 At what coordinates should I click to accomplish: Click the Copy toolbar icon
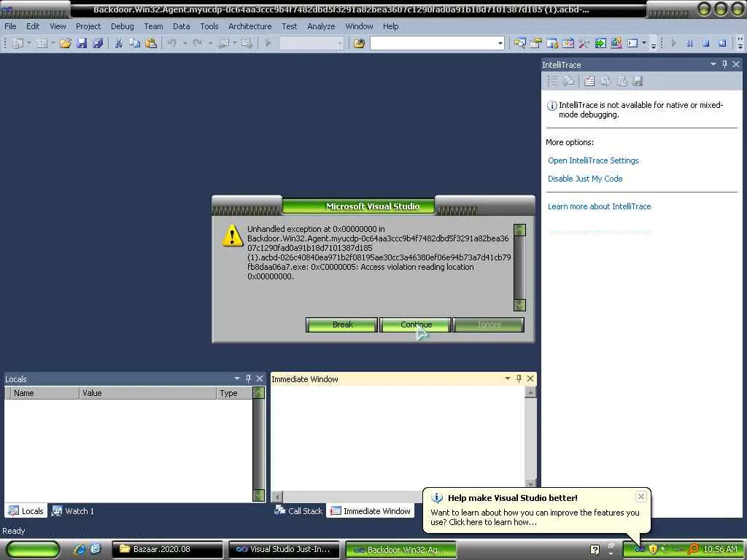pyautogui.click(x=135, y=43)
